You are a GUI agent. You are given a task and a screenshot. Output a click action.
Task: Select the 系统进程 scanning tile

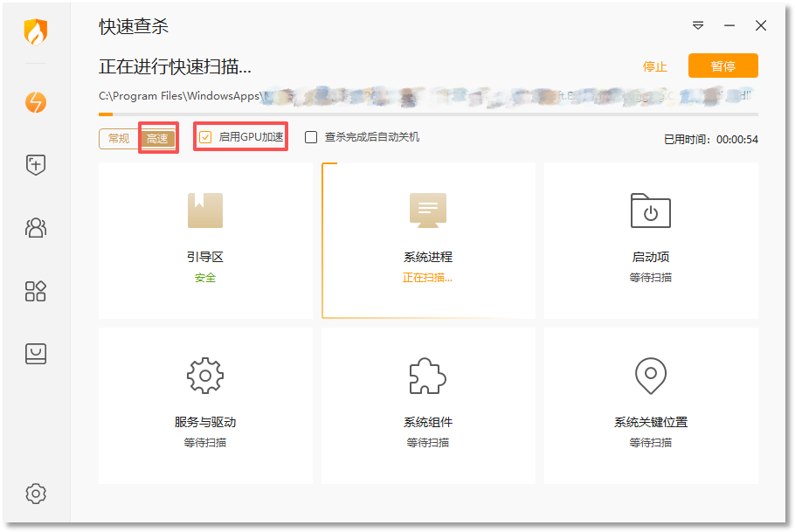(428, 240)
